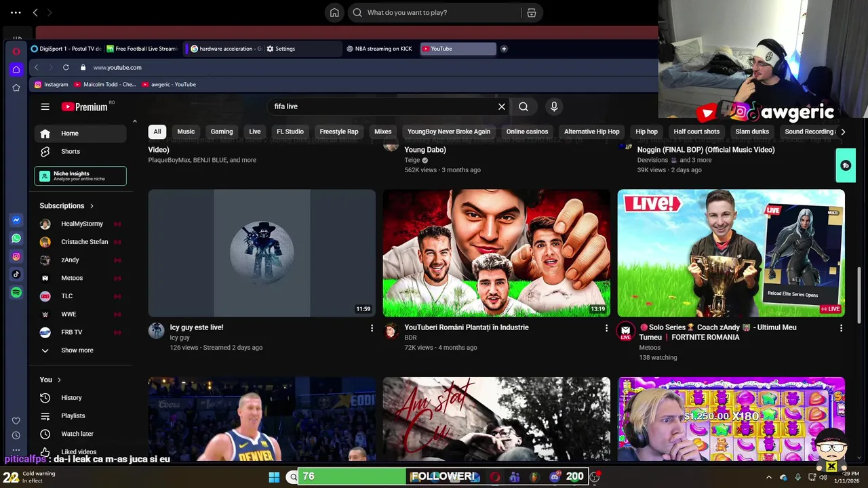Viewport: 868px width, 488px height.
Task: Open Metoos channel avatar under live video
Action: point(625,331)
